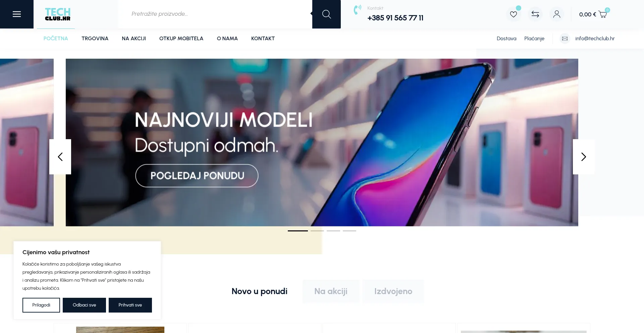
Task: Open the shopping cart icon
Action: click(x=603, y=14)
